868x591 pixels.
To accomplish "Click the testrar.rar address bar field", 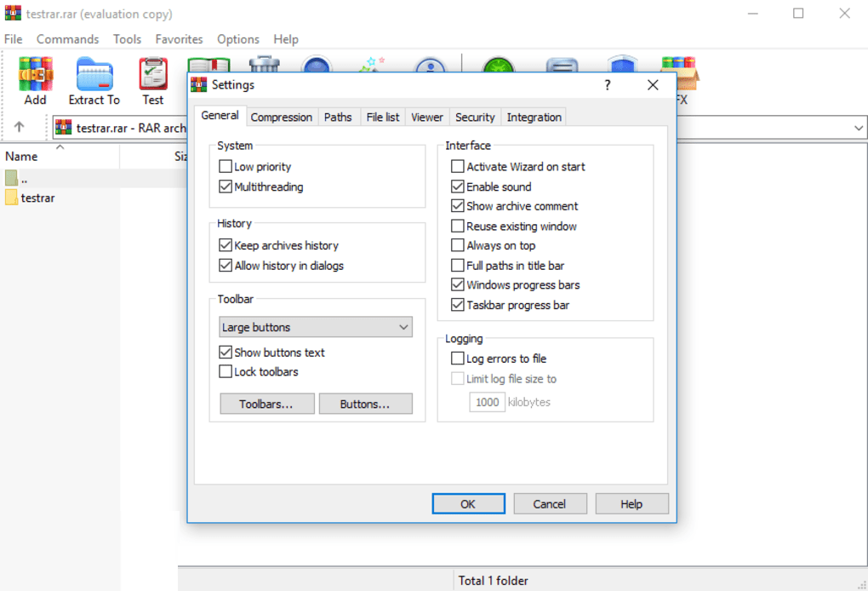I will pyautogui.click(x=120, y=128).
